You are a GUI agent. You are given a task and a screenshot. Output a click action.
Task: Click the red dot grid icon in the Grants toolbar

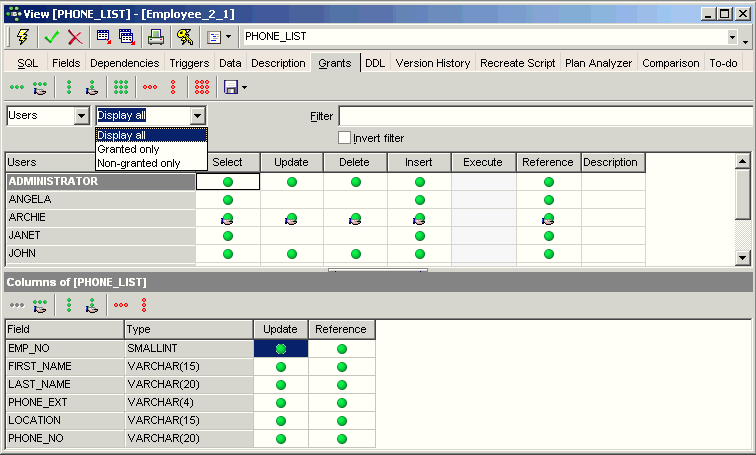[x=202, y=87]
